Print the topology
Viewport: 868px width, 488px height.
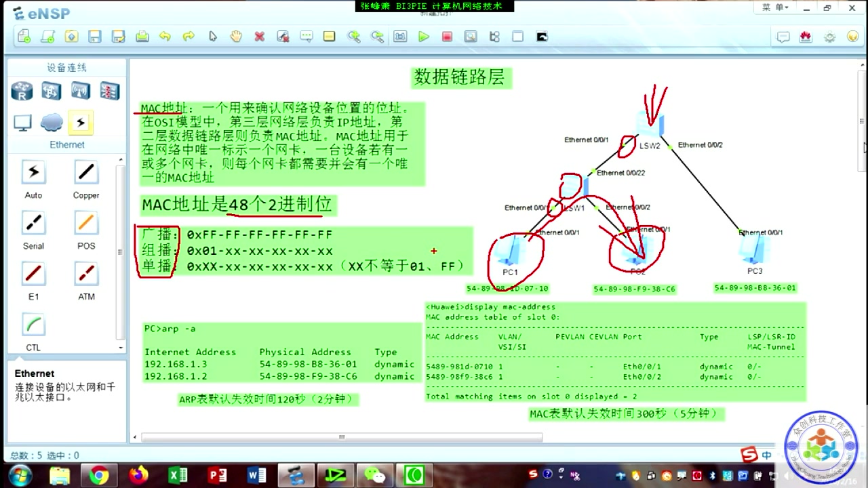(x=142, y=37)
